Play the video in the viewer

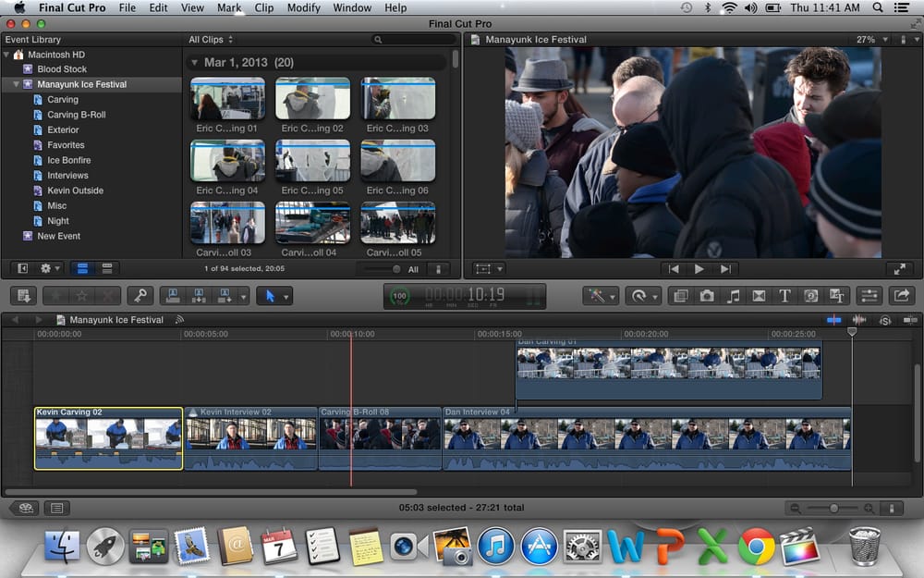point(699,269)
